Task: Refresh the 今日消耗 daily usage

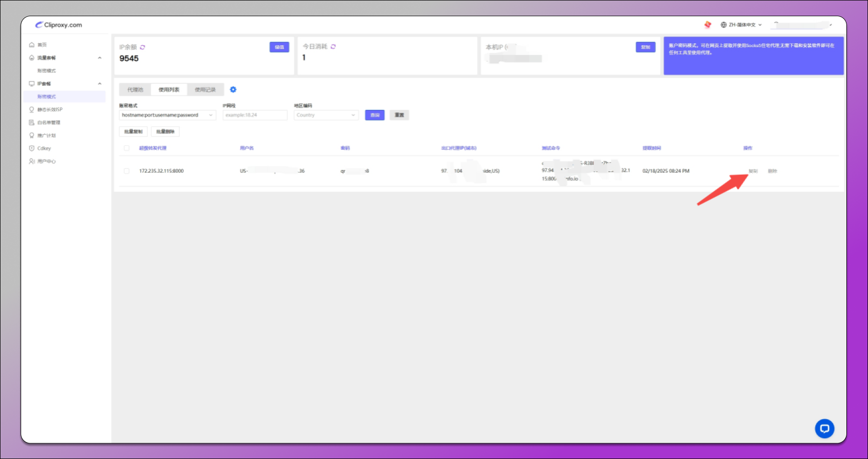Action: (333, 47)
